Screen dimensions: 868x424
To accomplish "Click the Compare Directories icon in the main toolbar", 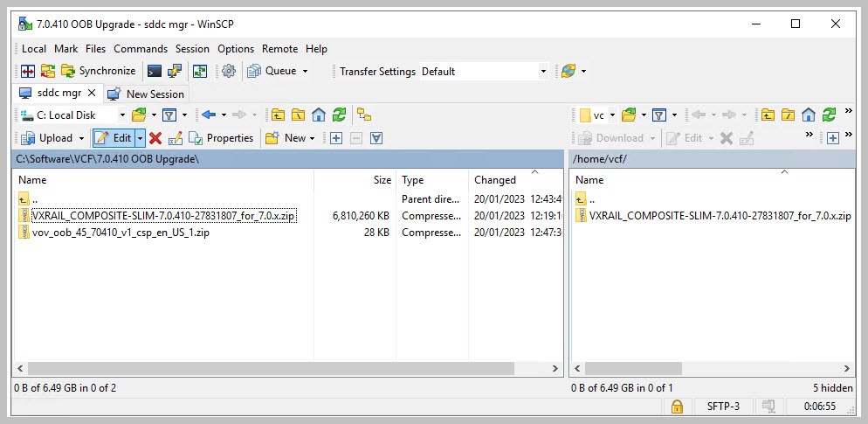I will tap(28, 71).
